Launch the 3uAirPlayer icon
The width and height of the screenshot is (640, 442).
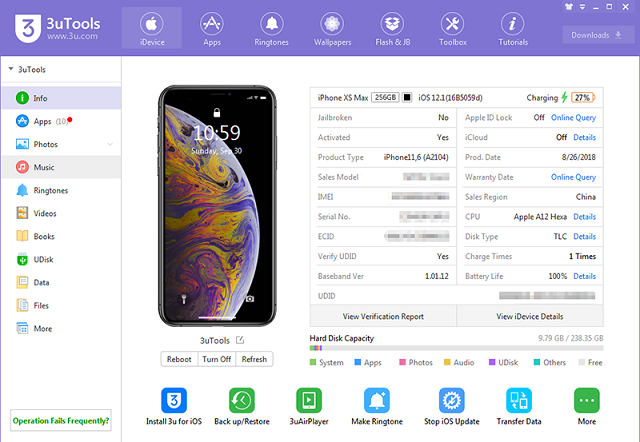[310, 401]
